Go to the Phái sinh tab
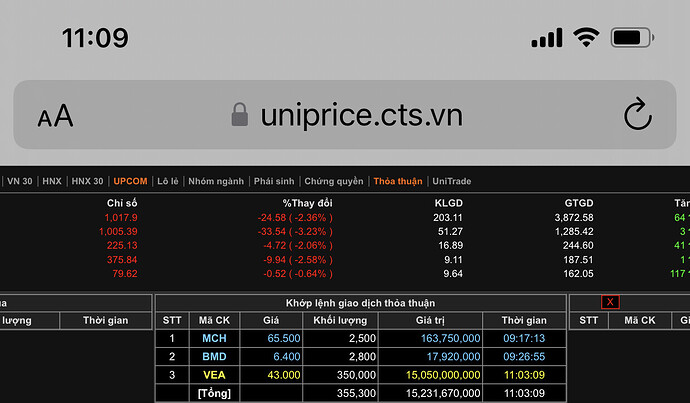The width and height of the screenshot is (690, 403). coord(274,181)
